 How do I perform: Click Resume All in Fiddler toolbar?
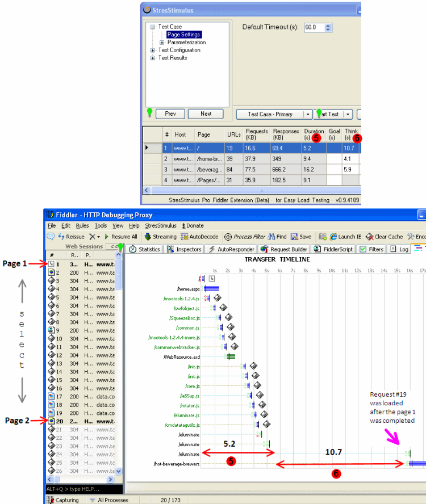pos(120,237)
